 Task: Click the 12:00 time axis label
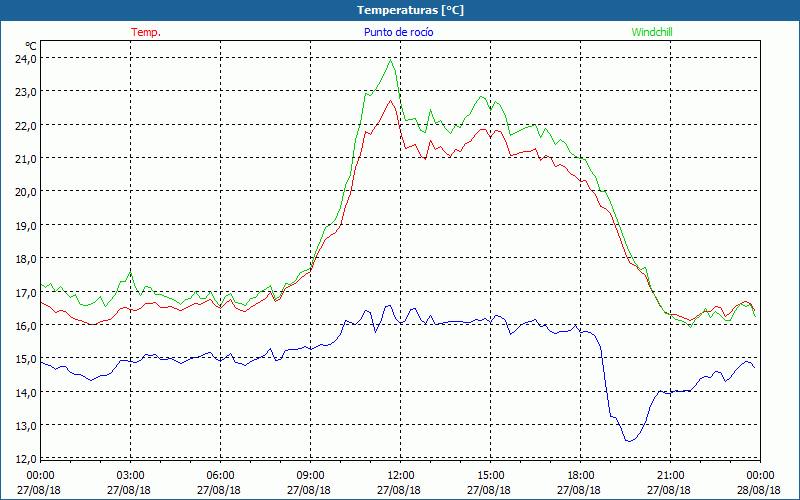(401, 476)
